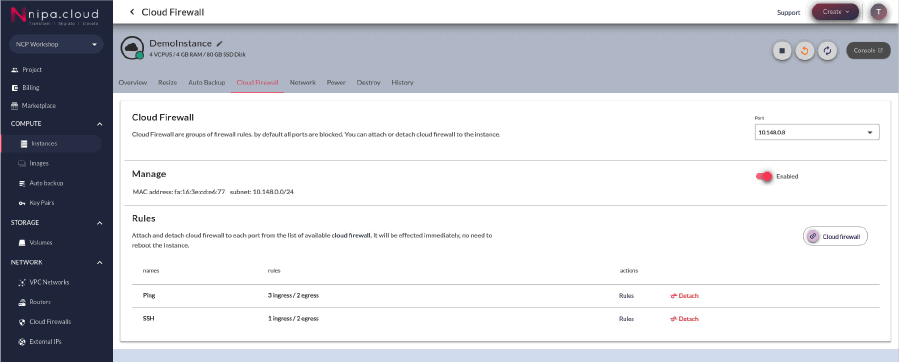Viewport: 900px width, 362px height.
Task: Click the Billing icon in sidebar
Action: 15,88
